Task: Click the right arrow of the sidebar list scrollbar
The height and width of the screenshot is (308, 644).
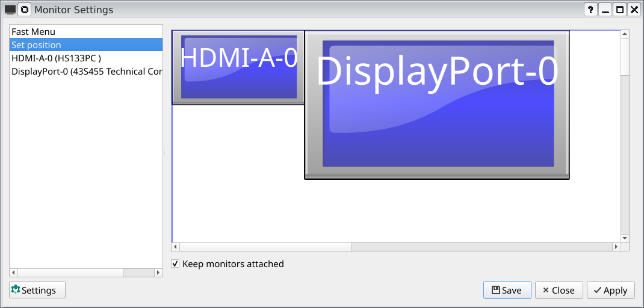Action: pyautogui.click(x=158, y=273)
